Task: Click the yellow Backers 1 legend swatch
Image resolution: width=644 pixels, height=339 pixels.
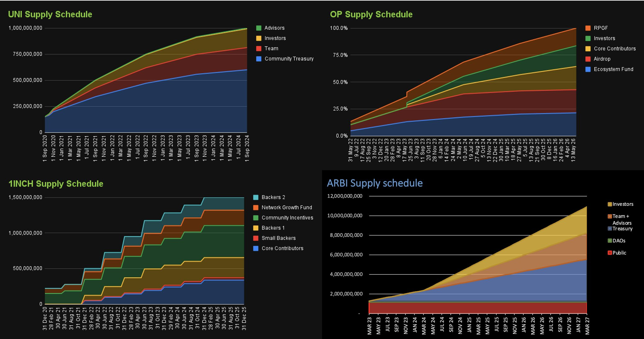Action: (x=256, y=228)
